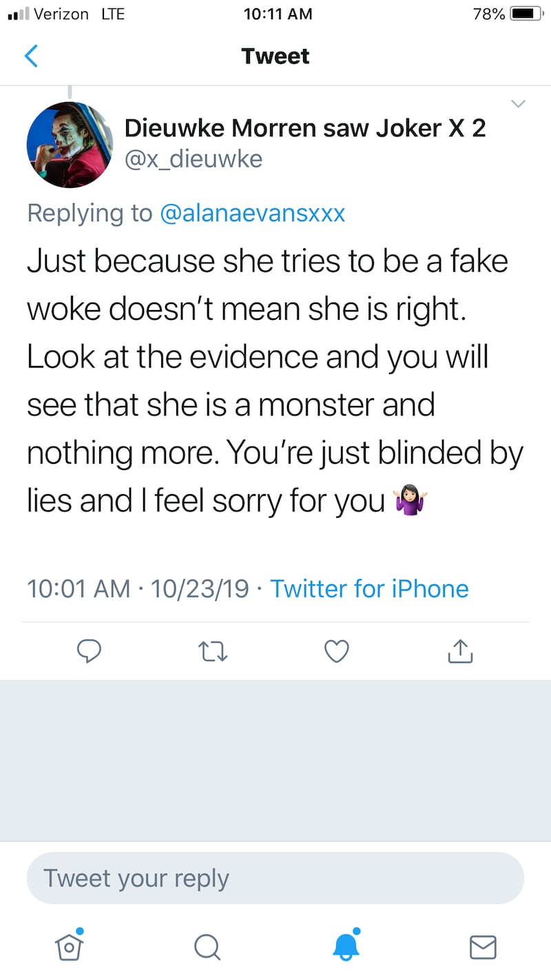The width and height of the screenshot is (551, 980).
Task: Like the tweet with heart icon
Action: point(337,651)
